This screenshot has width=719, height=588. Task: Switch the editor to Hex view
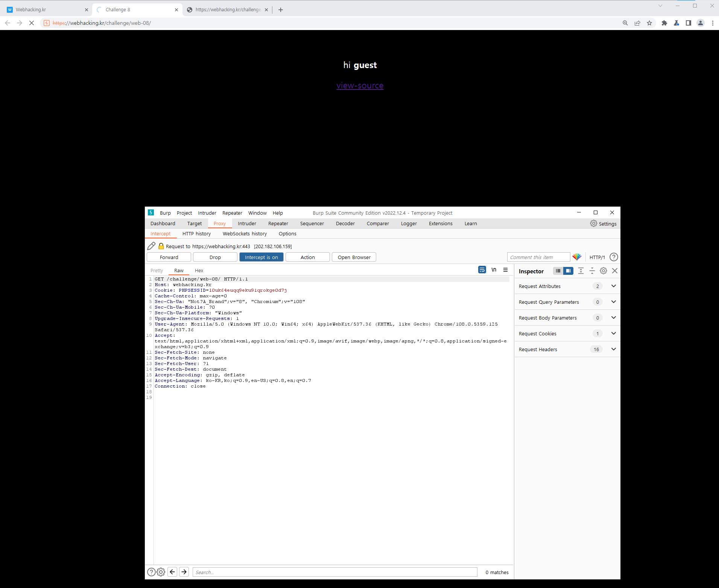coord(199,270)
